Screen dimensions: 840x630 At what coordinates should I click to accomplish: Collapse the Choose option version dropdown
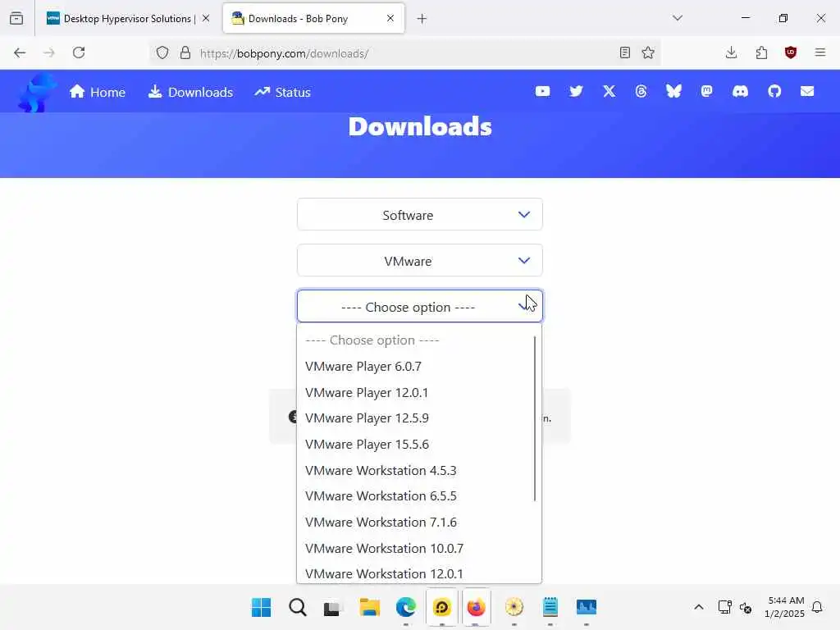(419, 307)
